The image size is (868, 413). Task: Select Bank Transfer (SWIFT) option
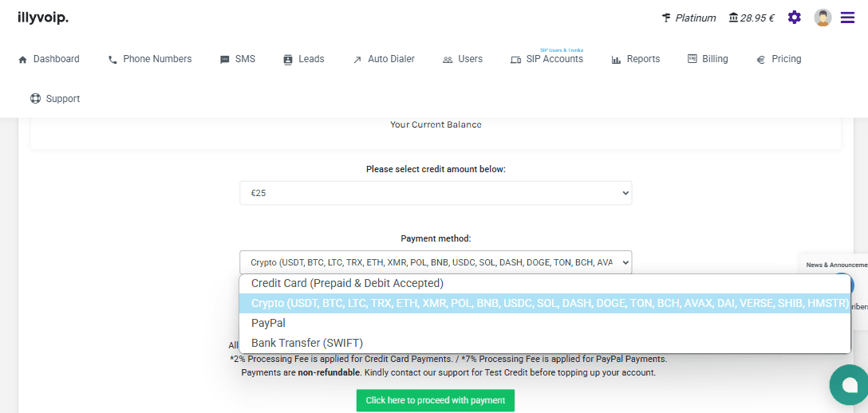coord(307,343)
